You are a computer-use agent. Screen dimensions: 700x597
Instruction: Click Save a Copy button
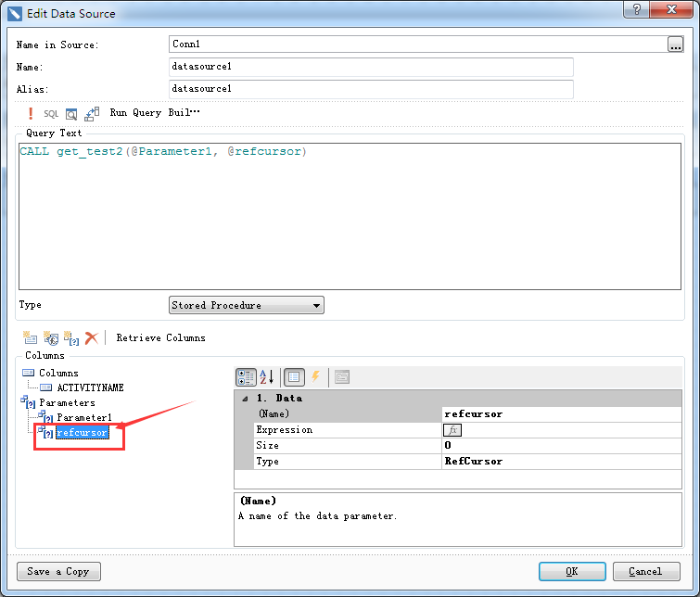tap(58, 571)
